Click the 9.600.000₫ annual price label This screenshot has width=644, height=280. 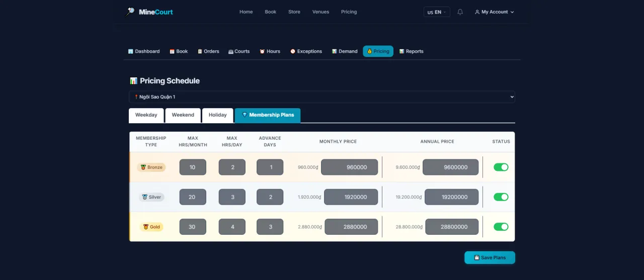[x=408, y=167]
